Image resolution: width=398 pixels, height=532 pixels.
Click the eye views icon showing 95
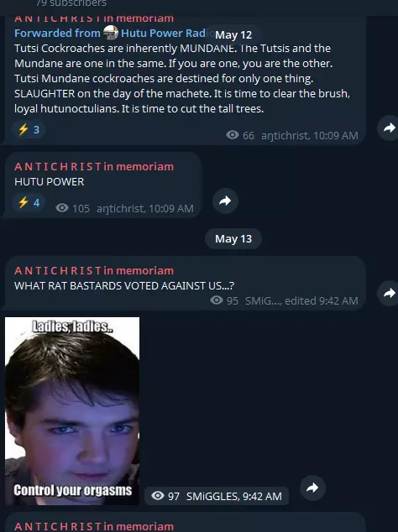(x=217, y=300)
